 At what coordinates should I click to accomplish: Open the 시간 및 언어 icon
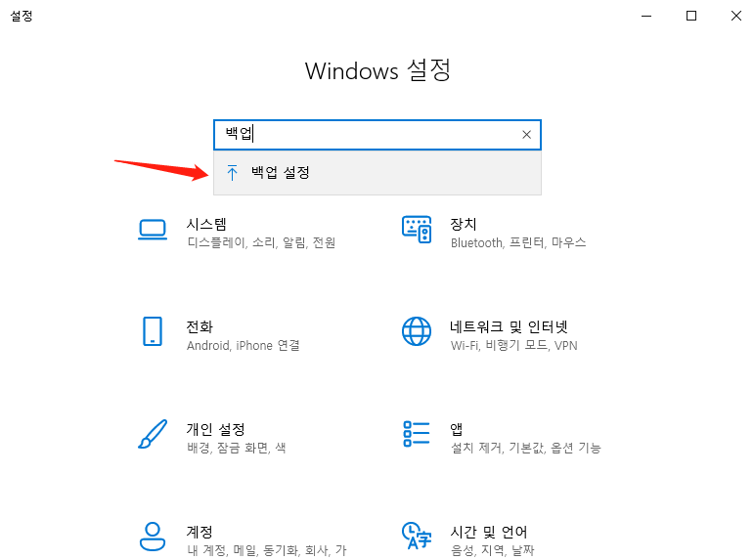[417, 536]
